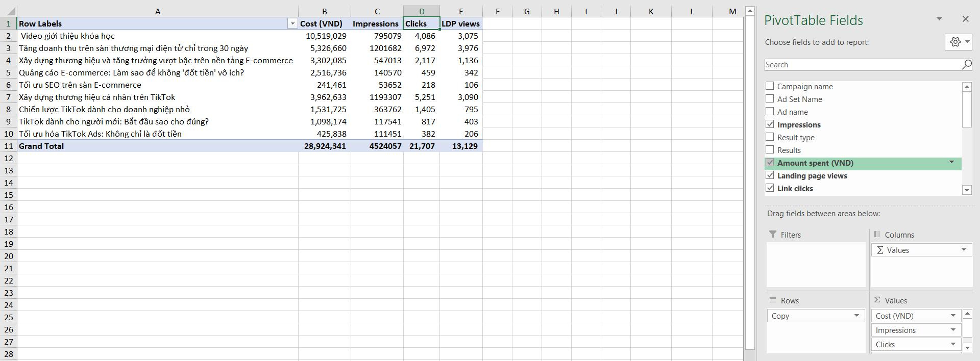Select LDP views value 3,090
Image resolution: width=980 pixels, height=361 pixels.
pos(461,97)
